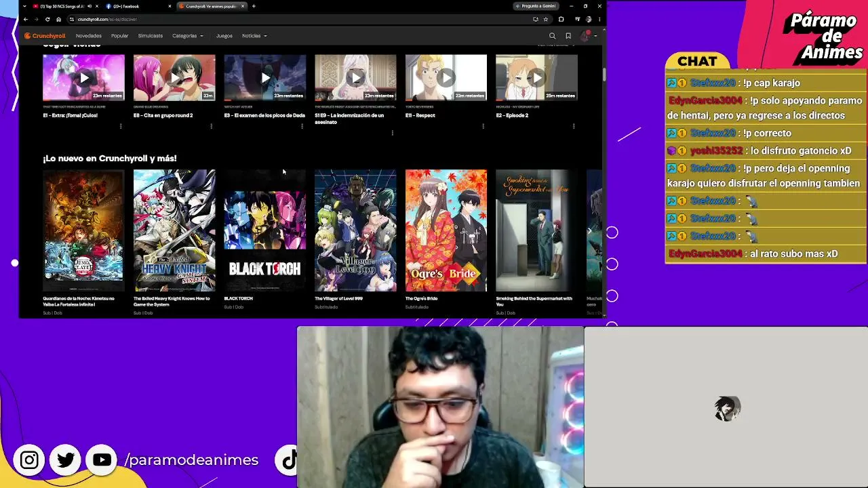Open the Crunchyroll watchlist bookmark icon
Screen dimensions: 868x488
pos(568,36)
